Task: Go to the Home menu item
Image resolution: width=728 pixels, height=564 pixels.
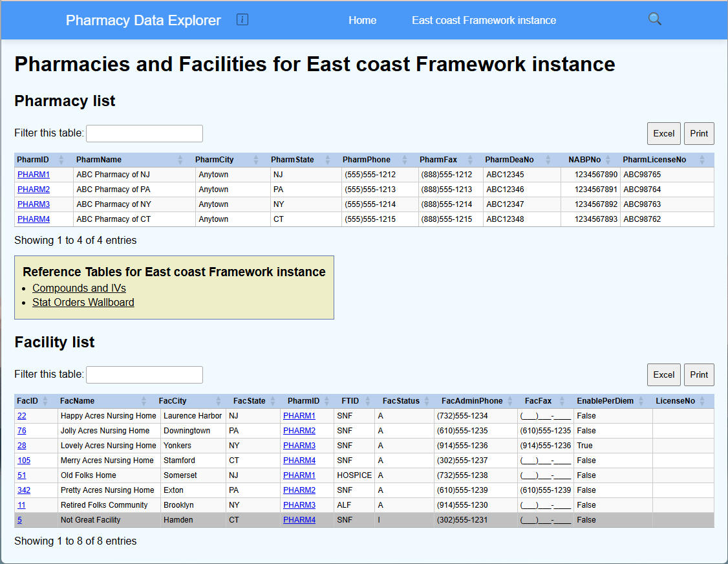Action: pos(362,20)
